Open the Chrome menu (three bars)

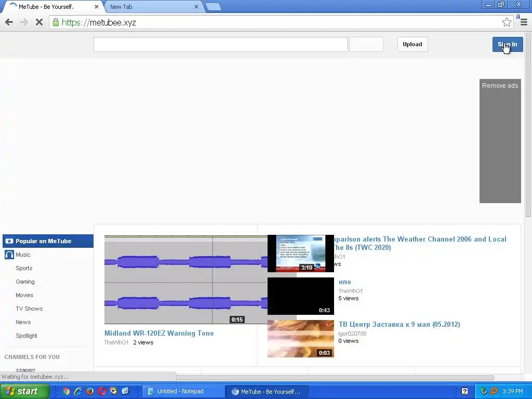click(524, 22)
